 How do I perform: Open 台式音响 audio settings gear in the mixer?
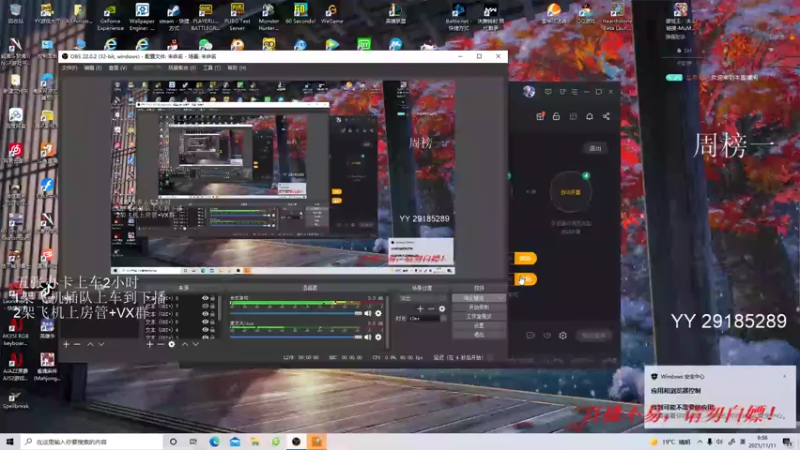pos(378,313)
